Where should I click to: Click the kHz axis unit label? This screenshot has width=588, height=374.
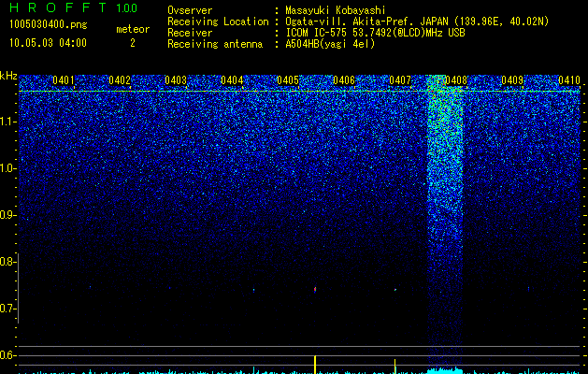pyautogui.click(x=8, y=76)
